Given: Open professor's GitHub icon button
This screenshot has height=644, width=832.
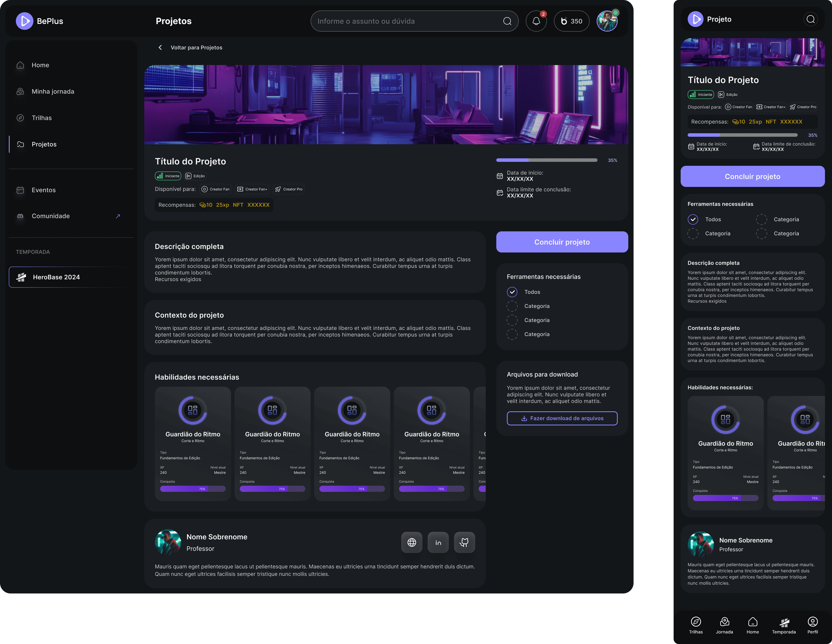Looking at the screenshot, I should [464, 542].
